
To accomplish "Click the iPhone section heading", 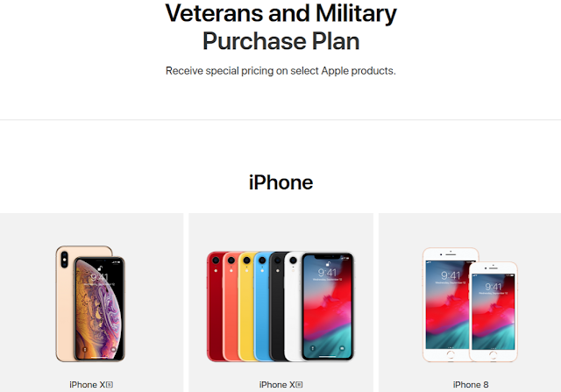I will pyautogui.click(x=280, y=182).
